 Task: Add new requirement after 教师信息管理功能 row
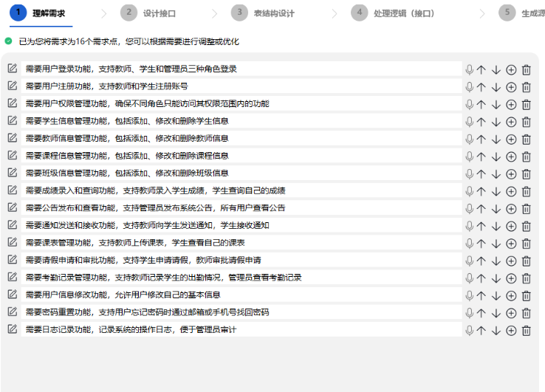(x=511, y=139)
